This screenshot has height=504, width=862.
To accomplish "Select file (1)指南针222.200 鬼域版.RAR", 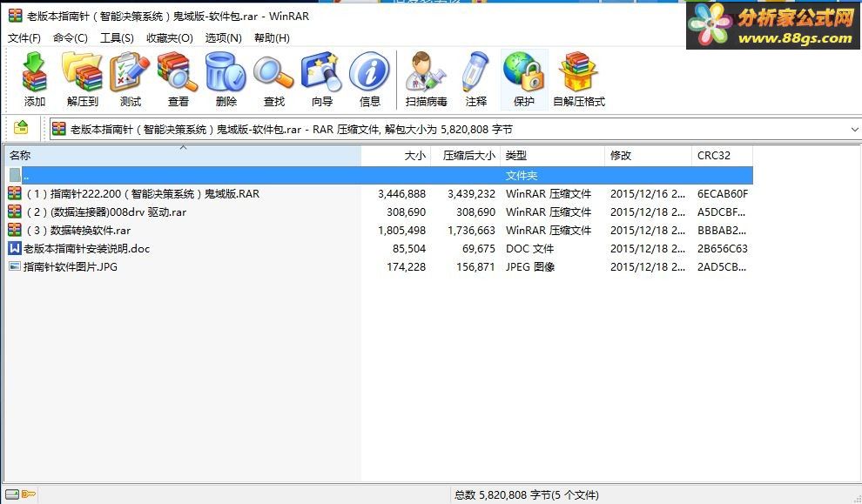I will click(x=143, y=193).
